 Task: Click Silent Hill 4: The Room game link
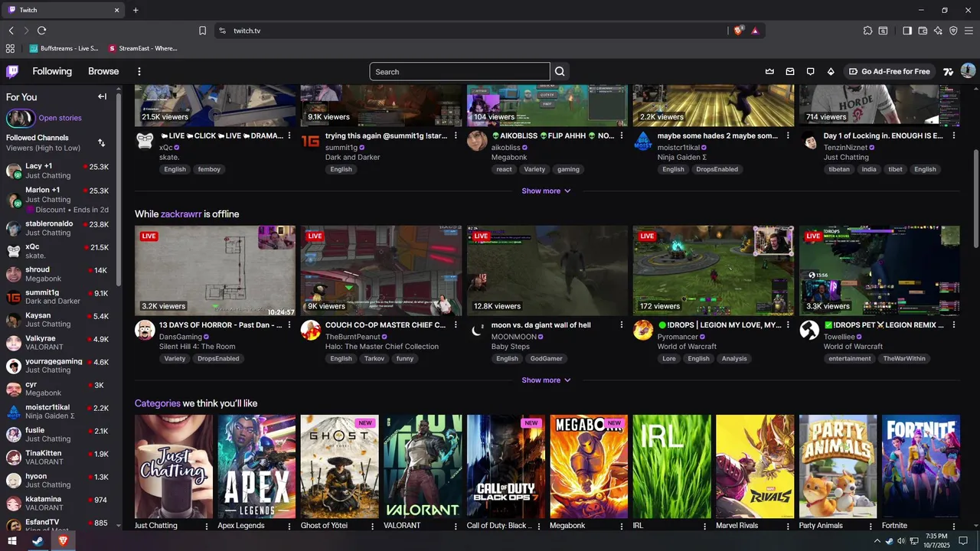coord(197,347)
